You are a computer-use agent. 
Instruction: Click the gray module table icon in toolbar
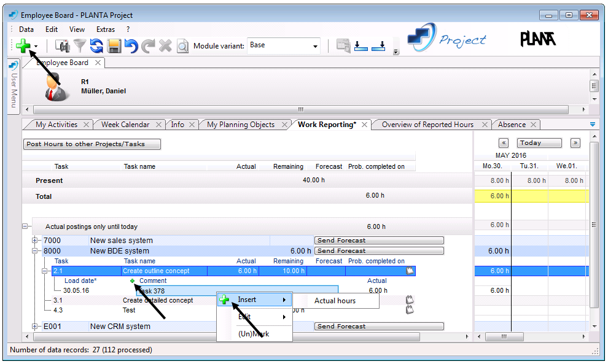343,46
